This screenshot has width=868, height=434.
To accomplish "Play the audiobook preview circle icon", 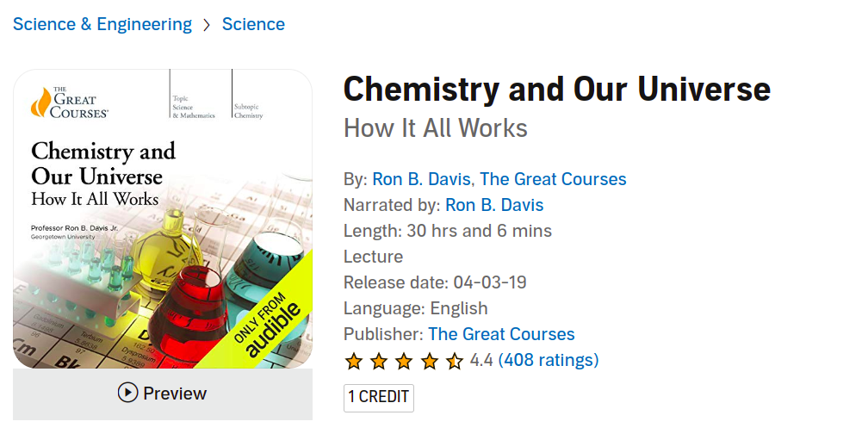I will pyautogui.click(x=127, y=394).
